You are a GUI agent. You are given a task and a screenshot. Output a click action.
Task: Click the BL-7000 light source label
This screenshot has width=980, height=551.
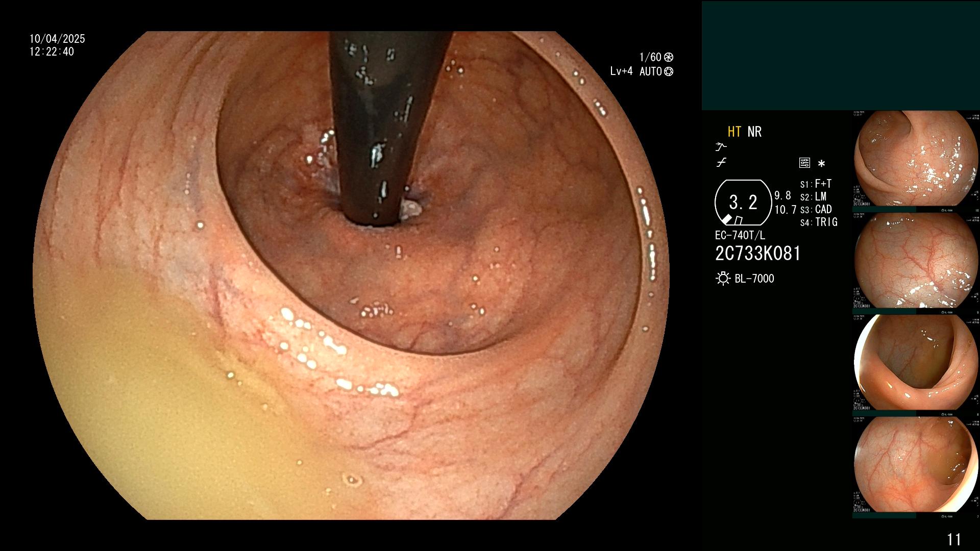point(754,279)
